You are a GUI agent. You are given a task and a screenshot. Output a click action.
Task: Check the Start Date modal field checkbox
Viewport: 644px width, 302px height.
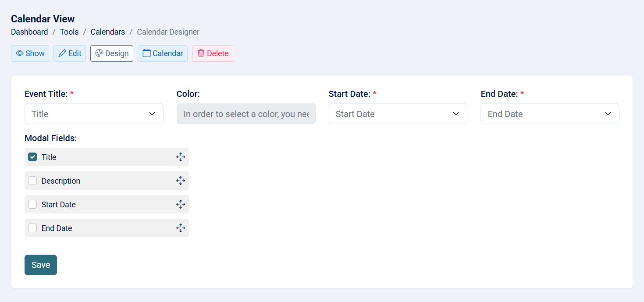point(32,204)
